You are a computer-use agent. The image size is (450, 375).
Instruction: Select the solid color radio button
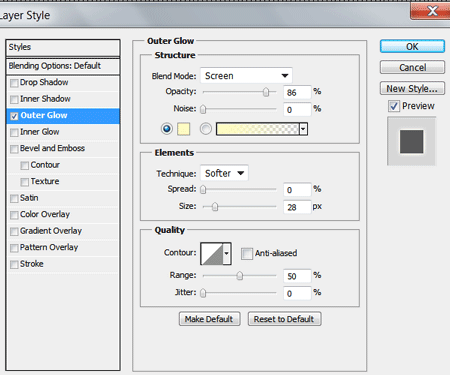coord(167,129)
